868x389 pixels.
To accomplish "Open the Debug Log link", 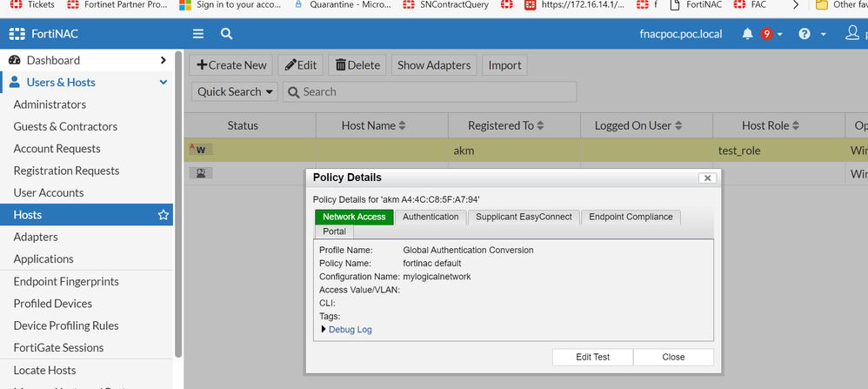I will coord(351,330).
